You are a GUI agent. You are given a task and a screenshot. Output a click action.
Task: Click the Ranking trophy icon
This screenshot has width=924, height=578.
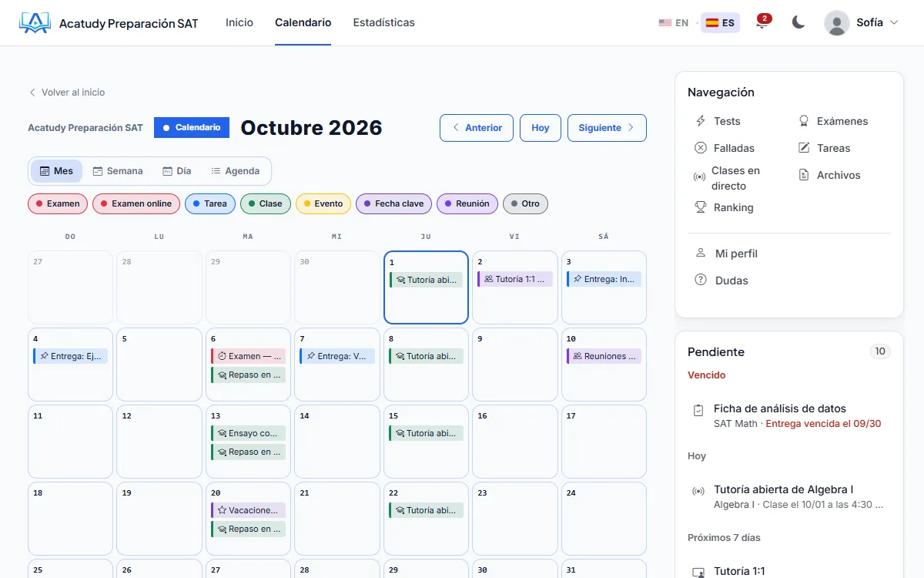pos(701,207)
